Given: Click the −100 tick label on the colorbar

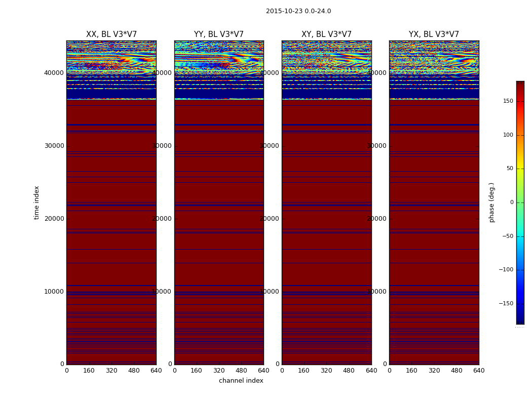Looking at the screenshot, I should [506, 270].
